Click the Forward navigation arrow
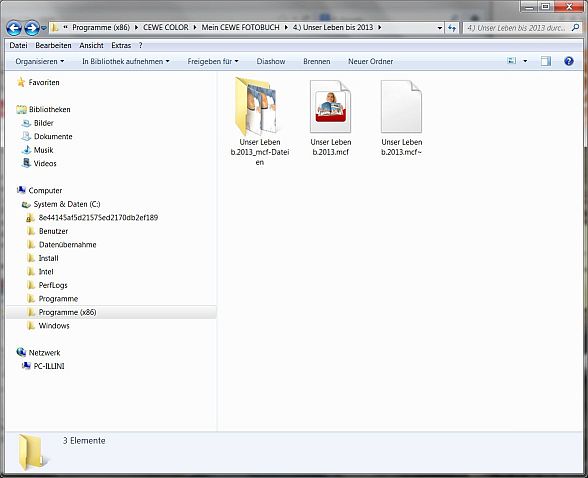 pyautogui.click(x=32, y=28)
